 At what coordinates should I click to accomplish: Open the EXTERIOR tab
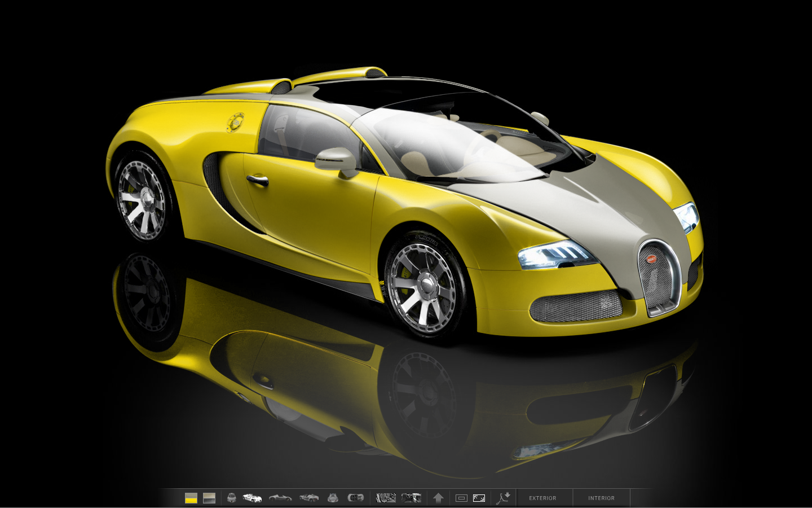tap(542, 498)
